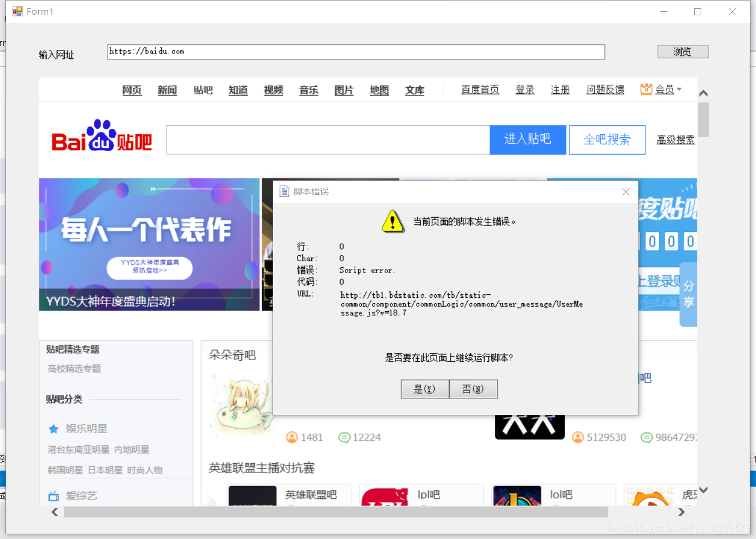Select the 贴吧 navigation item
Image resolution: width=756 pixels, height=539 pixels.
(x=203, y=90)
